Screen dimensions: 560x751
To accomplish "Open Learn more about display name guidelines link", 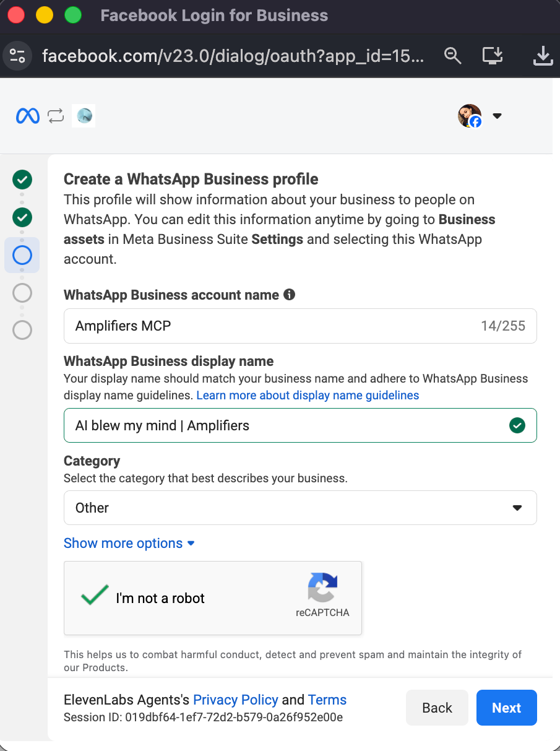I will tap(308, 395).
